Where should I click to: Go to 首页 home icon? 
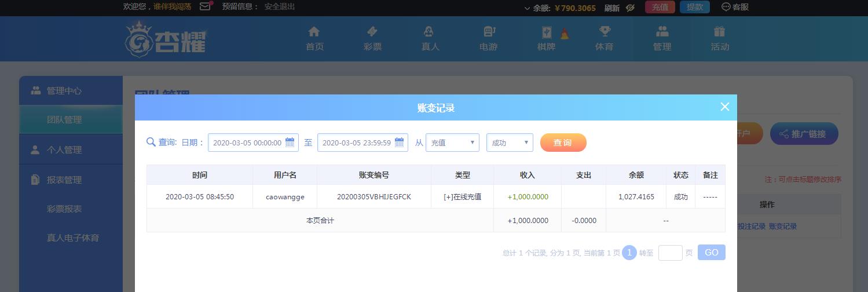314,32
